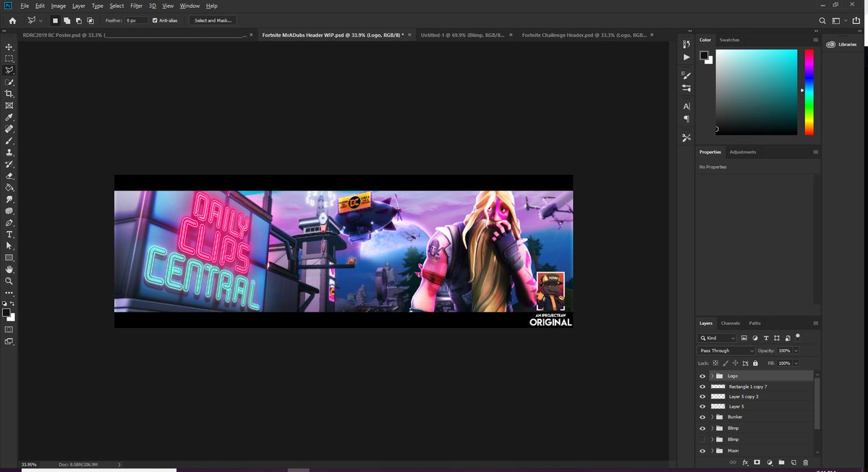
Task: Expand the Moon layer group
Action: pyautogui.click(x=712, y=450)
